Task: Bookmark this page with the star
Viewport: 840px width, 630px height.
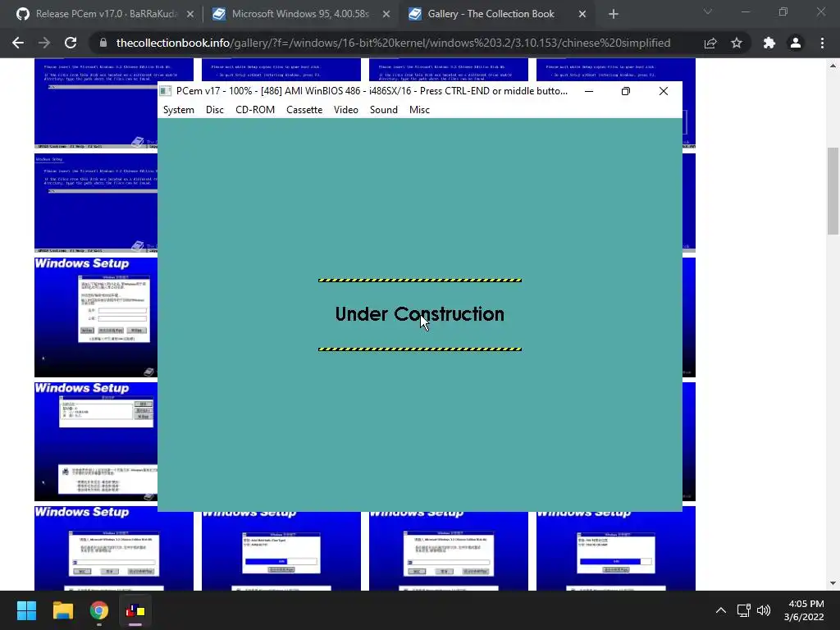Action: point(737,43)
